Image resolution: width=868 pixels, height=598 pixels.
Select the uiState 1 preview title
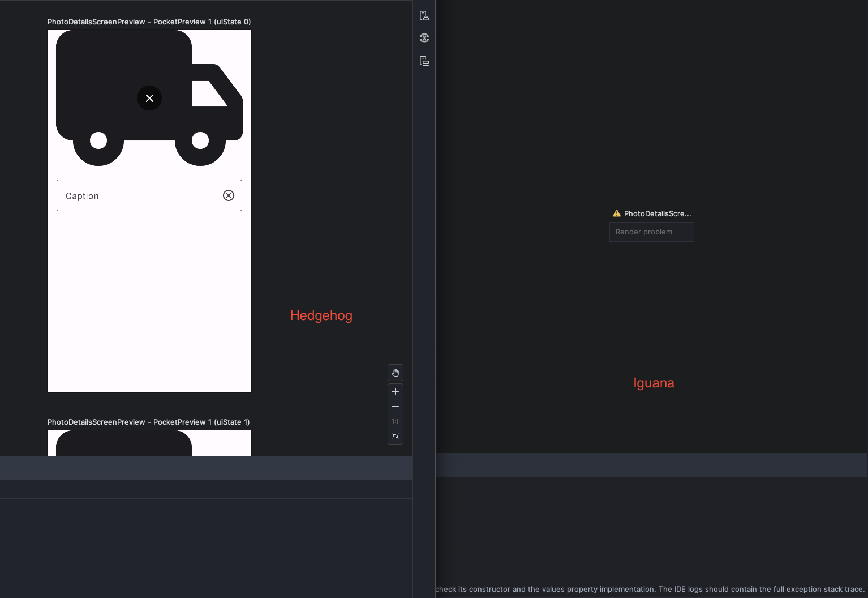(x=148, y=422)
